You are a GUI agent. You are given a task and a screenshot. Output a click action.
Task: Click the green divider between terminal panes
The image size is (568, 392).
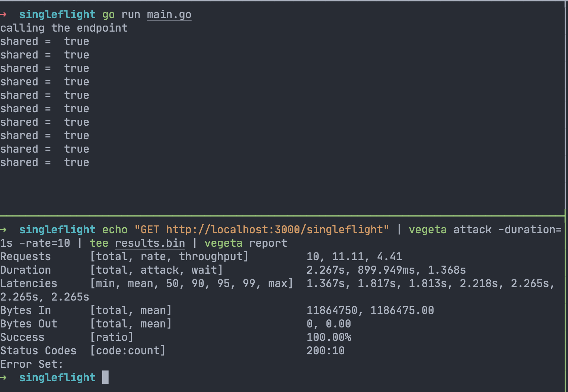click(x=282, y=215)
